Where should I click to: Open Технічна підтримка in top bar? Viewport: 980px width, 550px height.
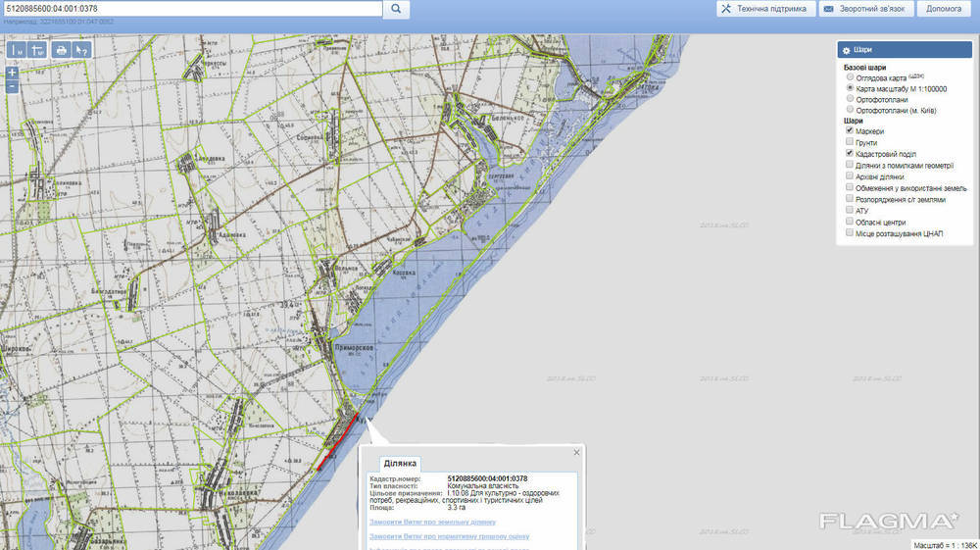tap(763, 9)
